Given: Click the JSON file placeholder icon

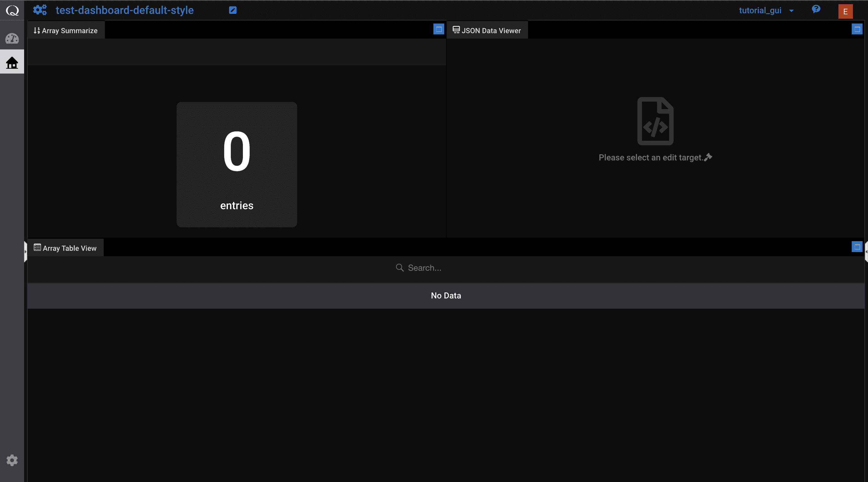Looking at the screenshot, I should click(x=655, y=121).
